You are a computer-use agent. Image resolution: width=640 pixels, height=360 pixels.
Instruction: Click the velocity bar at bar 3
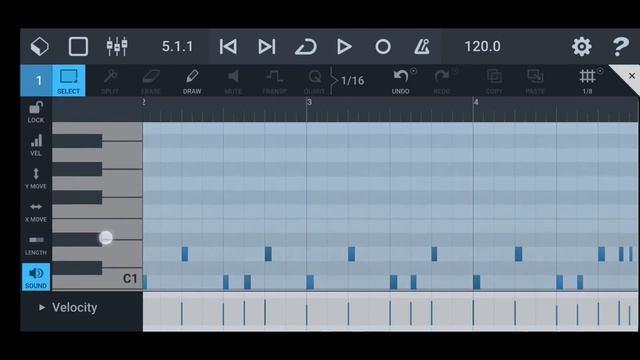(307, 314)
